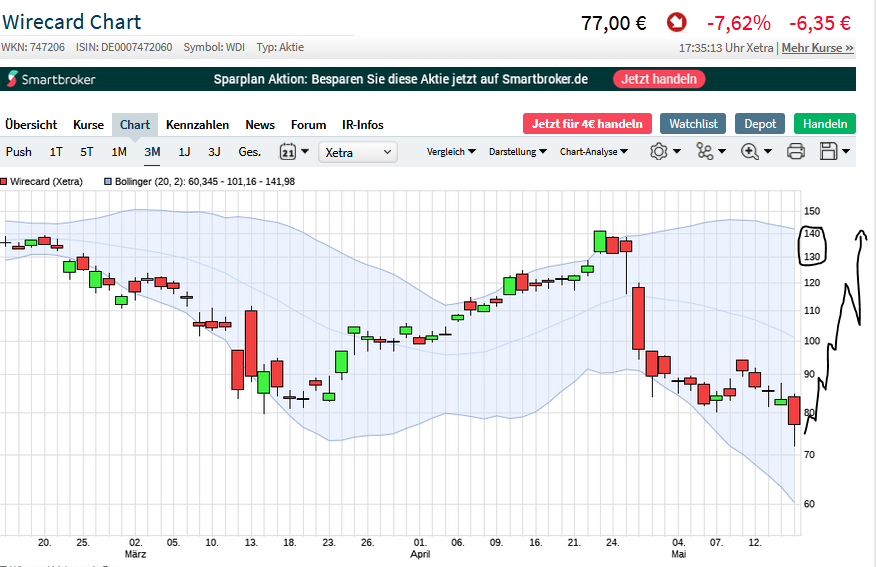Click the red Wirecard (Xetra) legend swatch
The width and height of the screenshot is (876, 567).
pos(3,182)
